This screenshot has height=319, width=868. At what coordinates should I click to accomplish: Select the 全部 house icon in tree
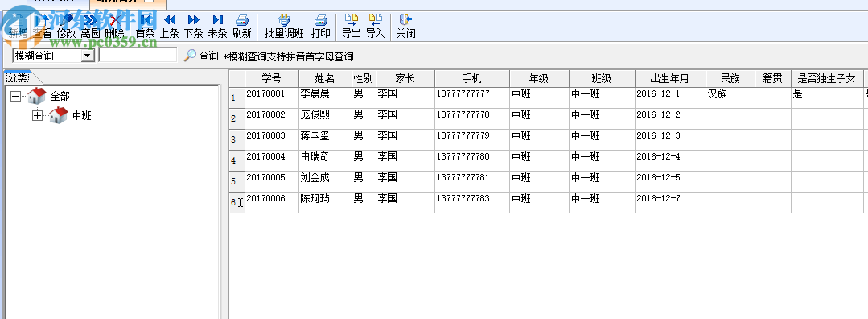(36, 95)
